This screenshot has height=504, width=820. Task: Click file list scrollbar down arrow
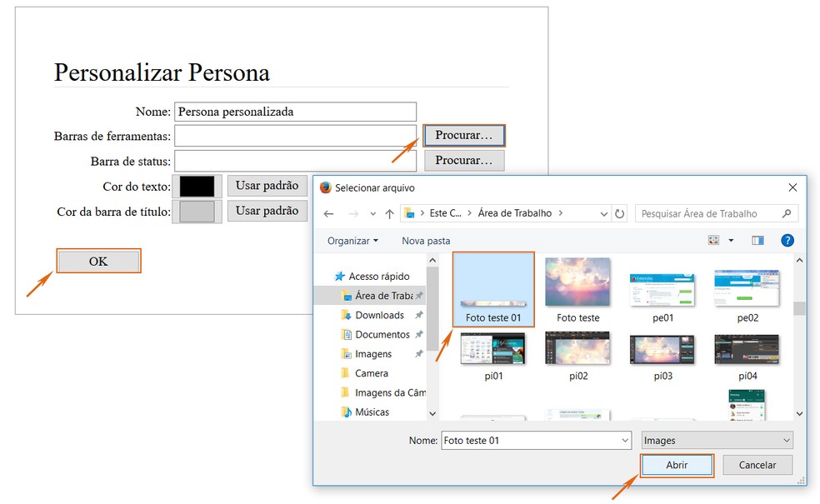point(799,413)
